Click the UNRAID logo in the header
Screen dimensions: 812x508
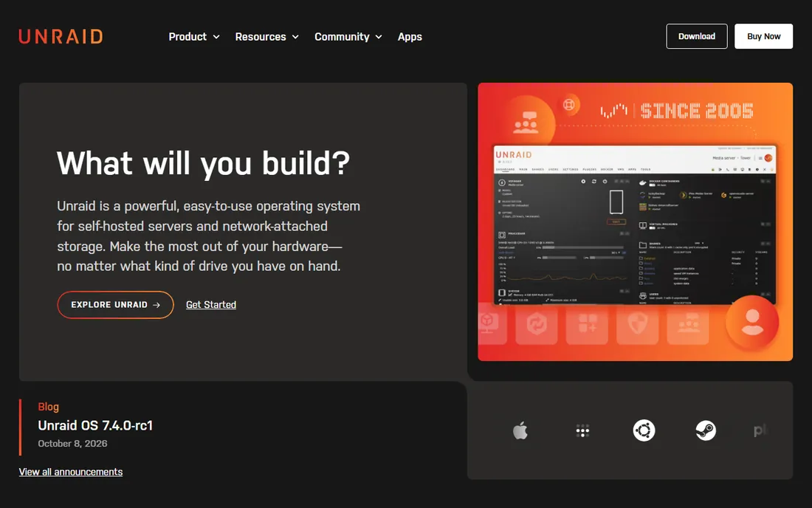click(61, 36)
